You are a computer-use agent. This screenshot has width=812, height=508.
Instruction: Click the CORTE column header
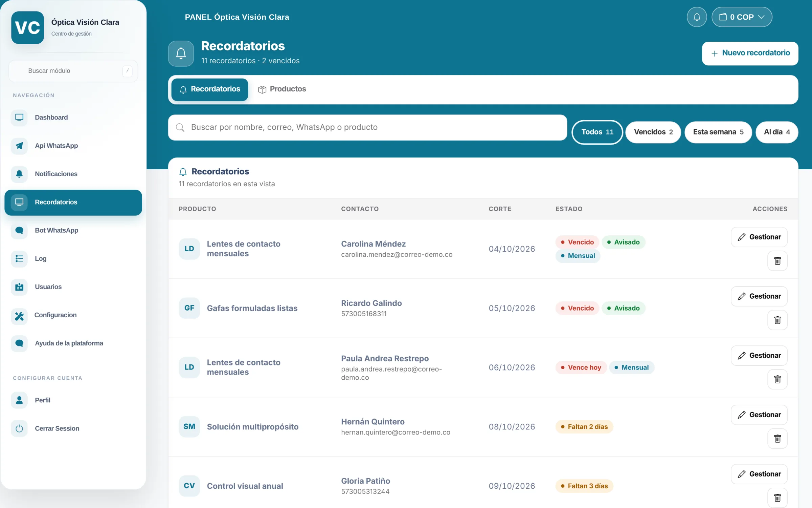click(500, 209)
